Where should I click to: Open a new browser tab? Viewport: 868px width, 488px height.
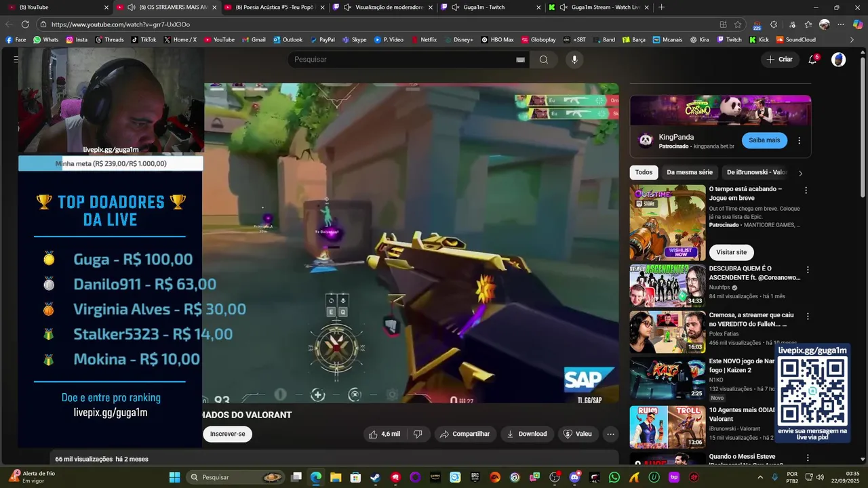click(x=662, y=7)
